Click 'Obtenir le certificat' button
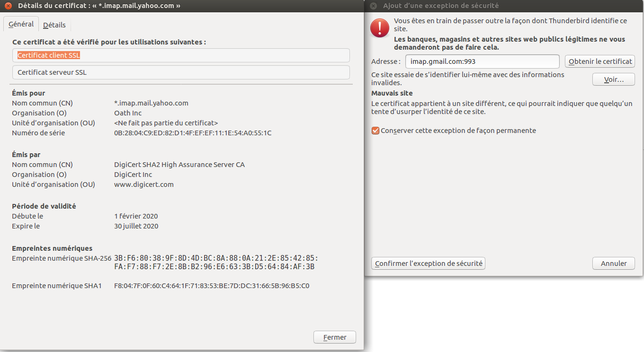The image size is (644, 352). [x=600, y=62]
